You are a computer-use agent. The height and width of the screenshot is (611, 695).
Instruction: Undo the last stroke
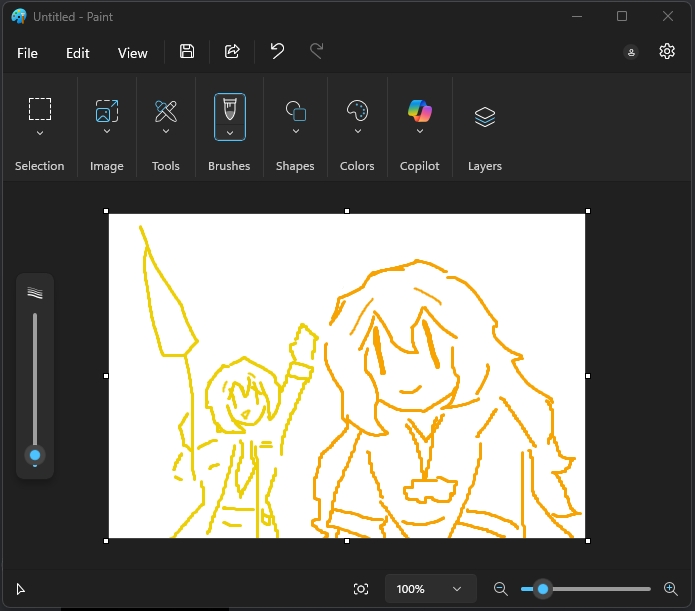[277, 52]
